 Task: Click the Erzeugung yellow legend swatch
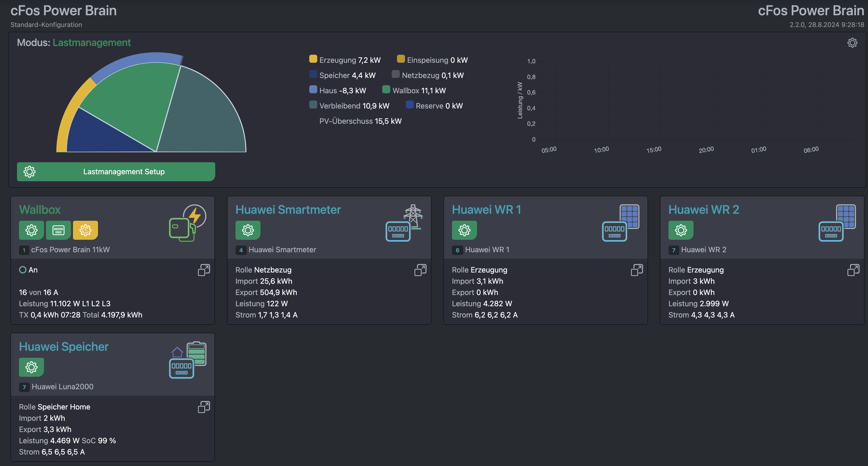point(313,59)
